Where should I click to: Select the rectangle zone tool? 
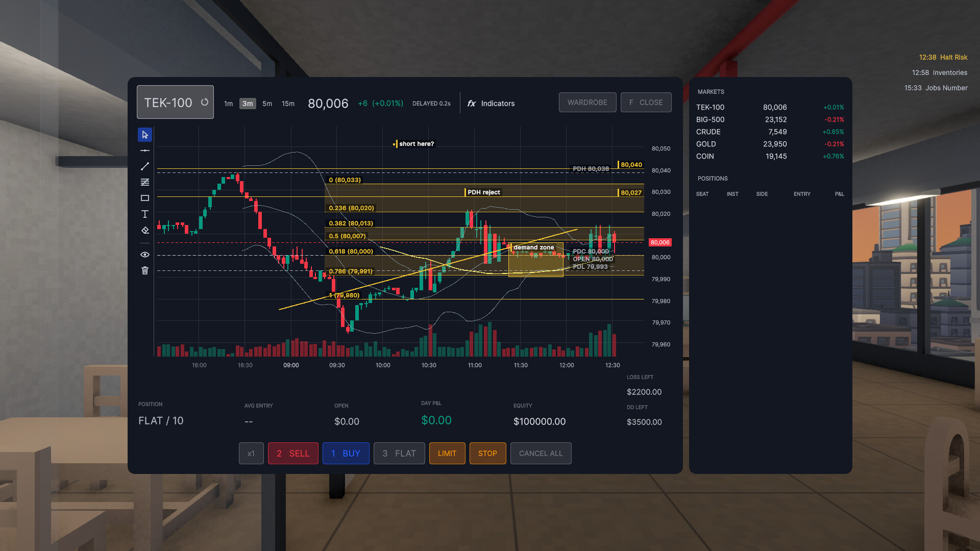pos(145,198)
